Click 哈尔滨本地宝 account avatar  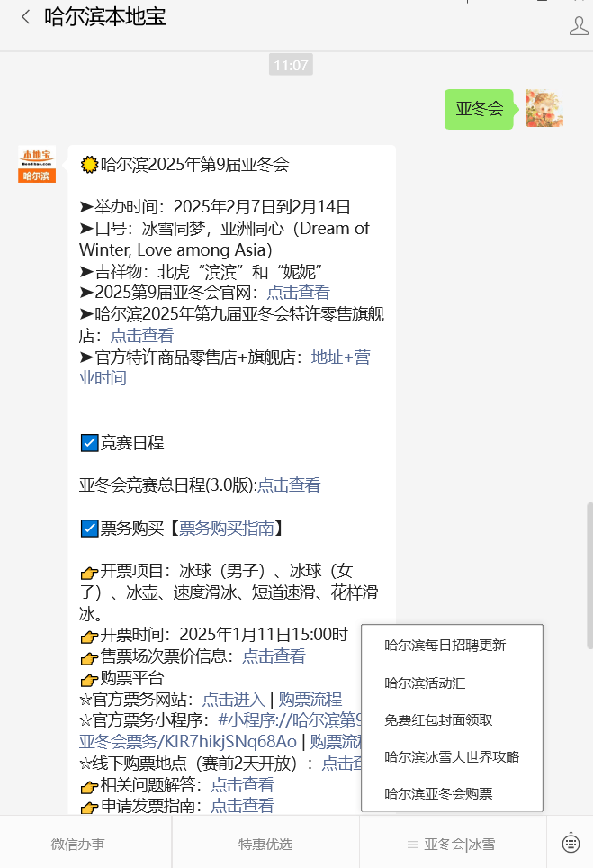click(x=37, y=164)
